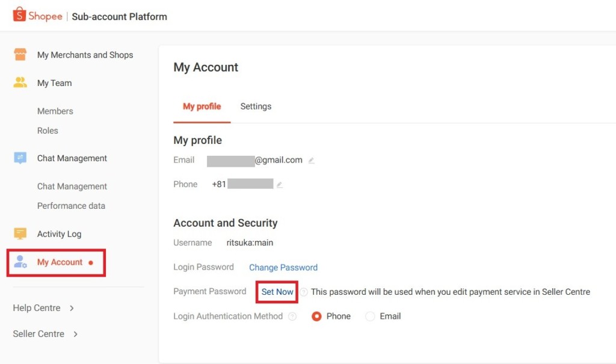Click the My Account user icon
Viewport: 616px width, 364px height.
20,262
